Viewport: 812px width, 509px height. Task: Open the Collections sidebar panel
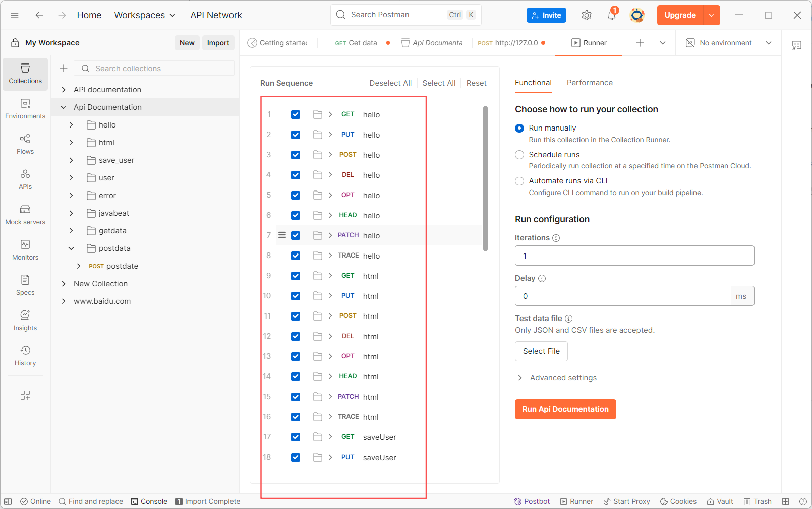click(x=25, y=74)
